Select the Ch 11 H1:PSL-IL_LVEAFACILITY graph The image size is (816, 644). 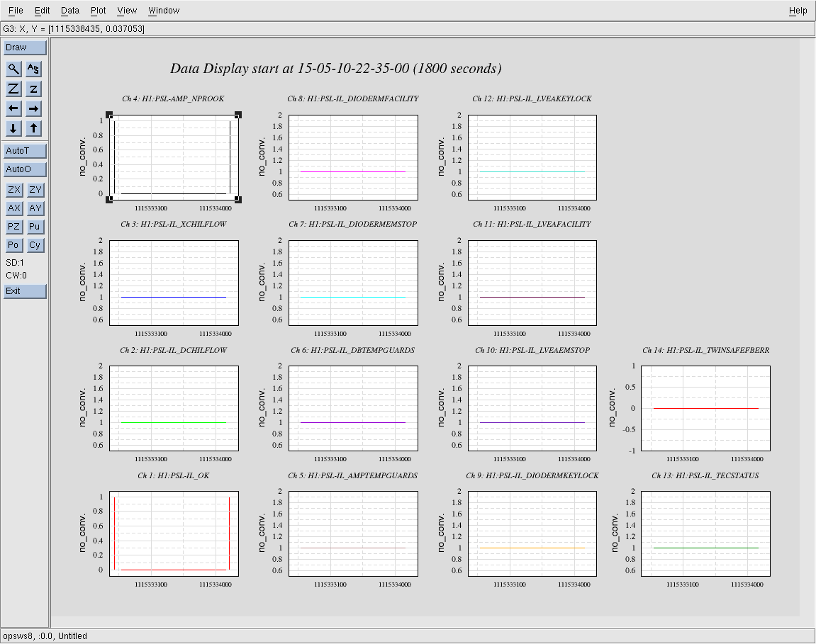tap(532, 283)
